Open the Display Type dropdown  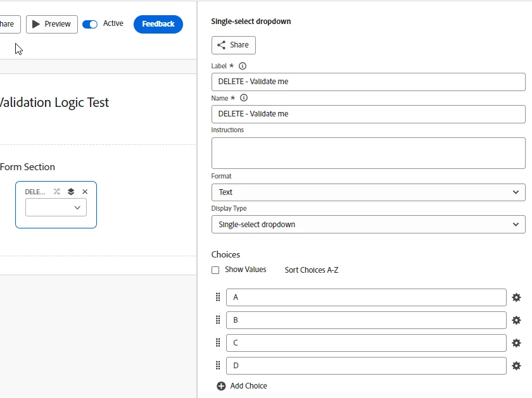click(368, 225)
